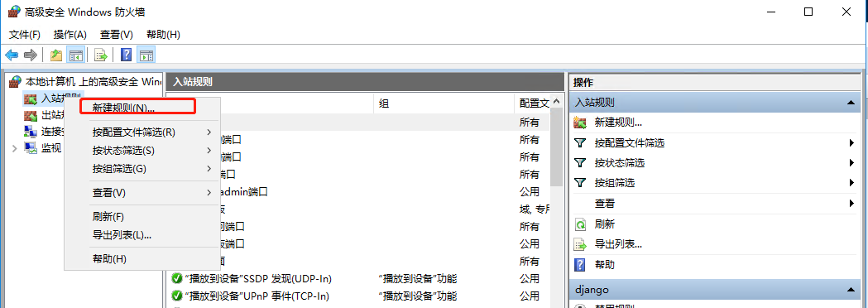Click the funnel icon beside 按配置文件筛选 action
868x308 pixels.
[x=580, y=143]
